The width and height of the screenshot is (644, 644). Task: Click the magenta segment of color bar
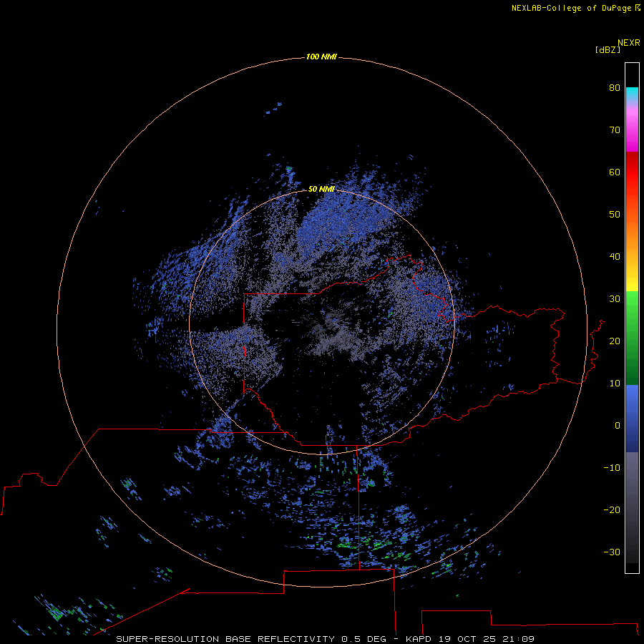632,132
